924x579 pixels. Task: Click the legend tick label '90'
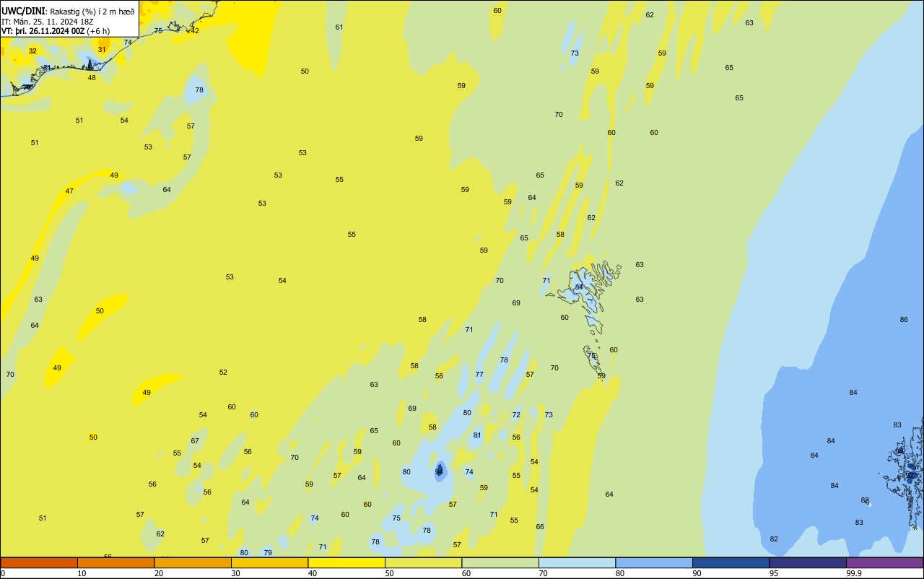pyautogui.click(x=697, y=573)
